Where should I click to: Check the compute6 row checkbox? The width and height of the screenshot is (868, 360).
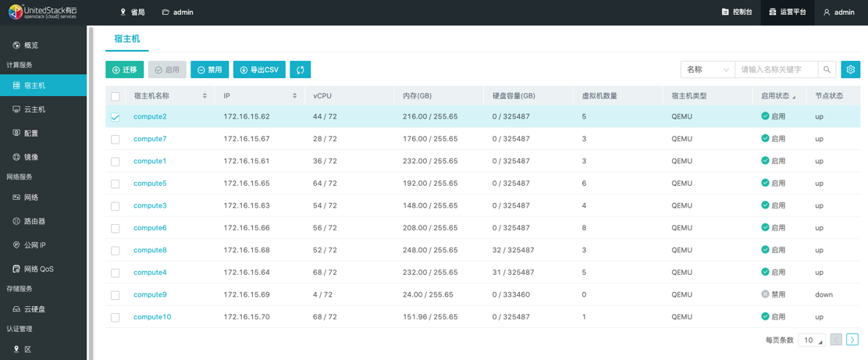tap(116, 228)
